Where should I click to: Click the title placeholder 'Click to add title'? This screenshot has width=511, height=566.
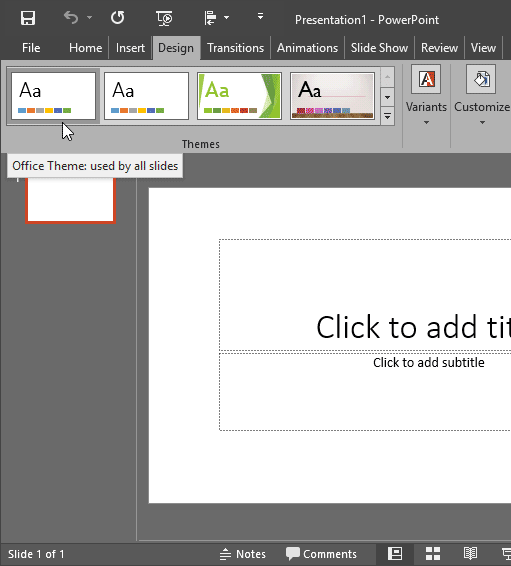click(365, 295)
